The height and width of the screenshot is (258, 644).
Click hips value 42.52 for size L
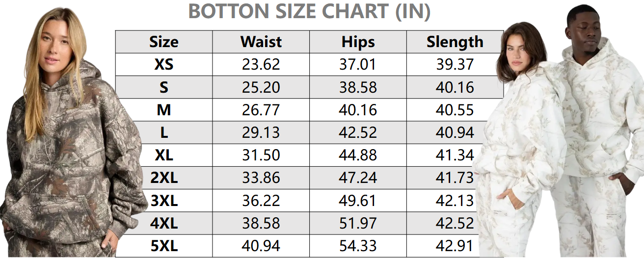[358, 132]
